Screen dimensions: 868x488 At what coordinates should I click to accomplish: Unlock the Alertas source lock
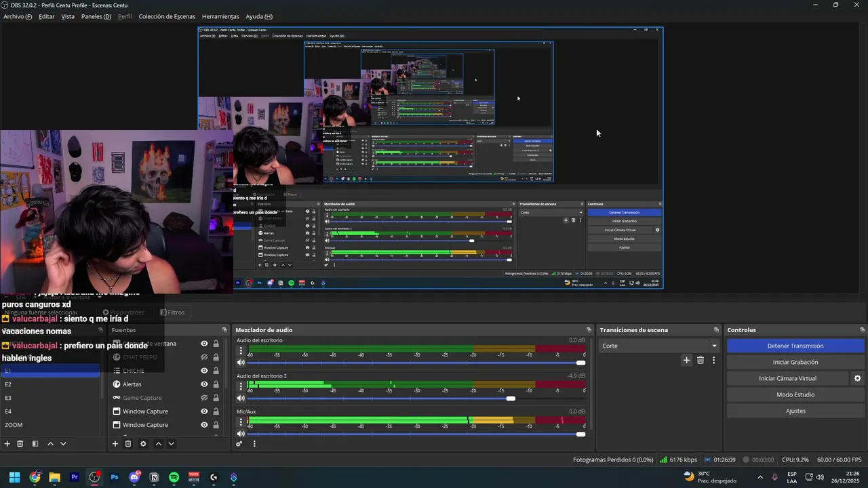pyautogui.click(x=216, y=384)
